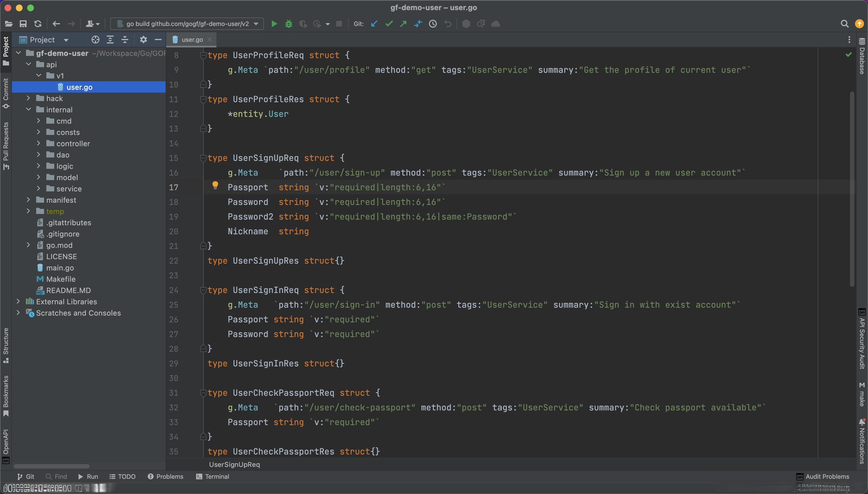Toggle the Pull Requests tool window

tap(6, 146)
